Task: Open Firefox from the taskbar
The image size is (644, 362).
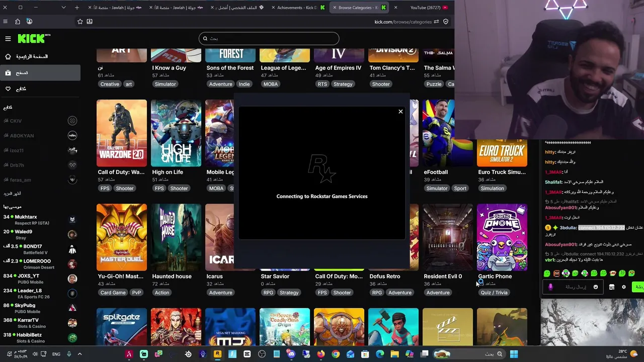Action: [321, 354]
